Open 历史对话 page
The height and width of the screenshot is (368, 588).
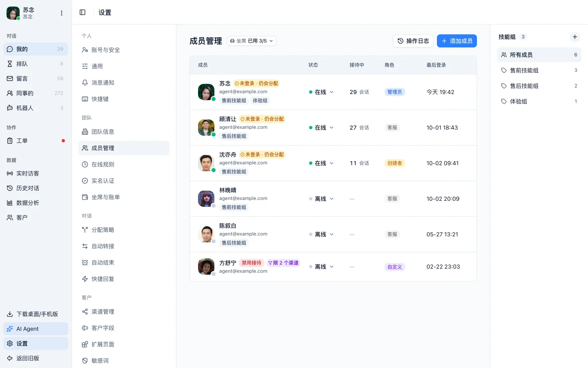(36, 188)
